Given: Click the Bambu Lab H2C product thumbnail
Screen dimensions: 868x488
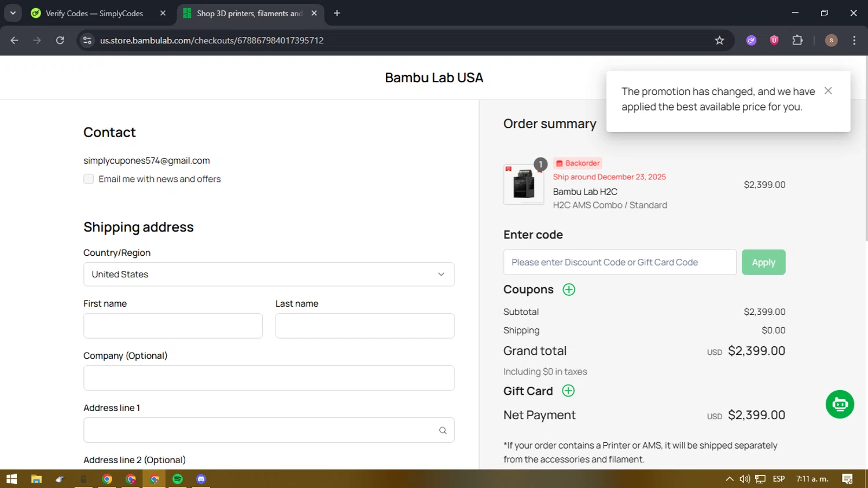Looking at the screenshot, I should [x=524, y=184].
